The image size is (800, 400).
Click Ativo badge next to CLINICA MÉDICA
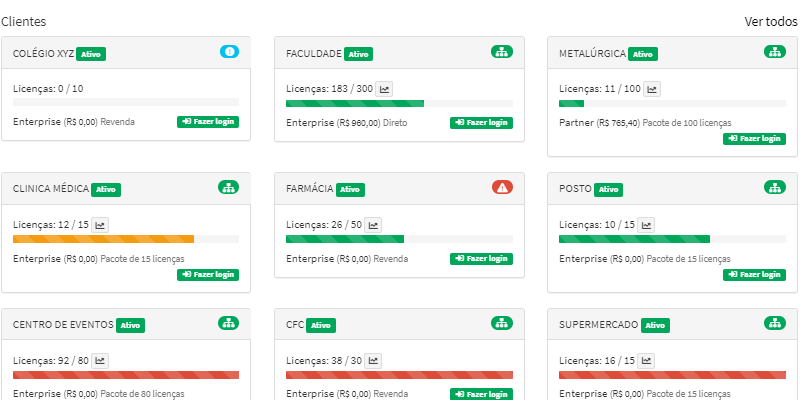click(x=106, y=190)
